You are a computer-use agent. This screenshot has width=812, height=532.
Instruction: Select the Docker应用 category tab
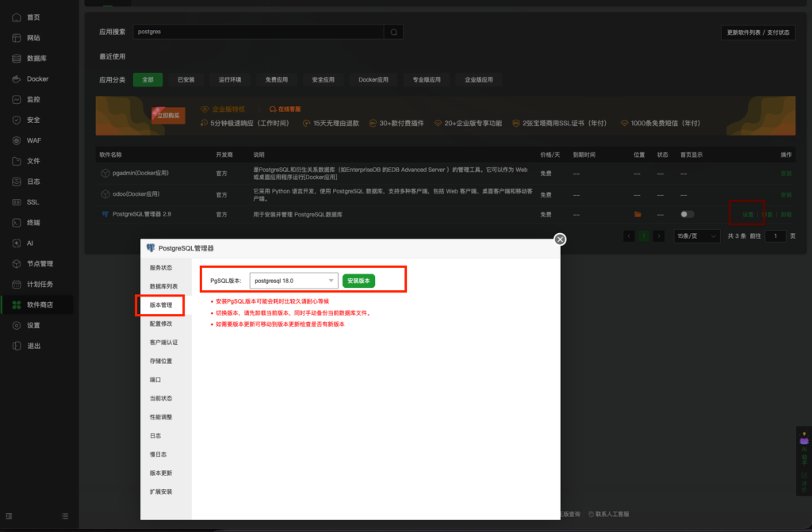[373, 80]
